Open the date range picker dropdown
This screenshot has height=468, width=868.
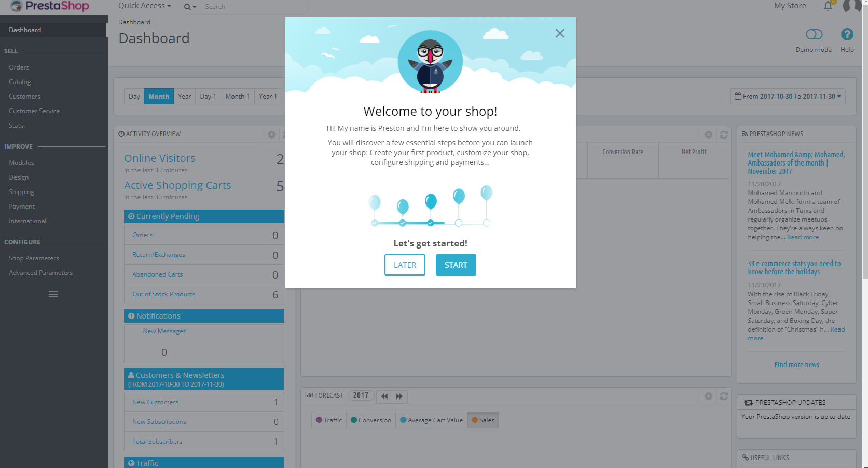click(x=788, y=97)
